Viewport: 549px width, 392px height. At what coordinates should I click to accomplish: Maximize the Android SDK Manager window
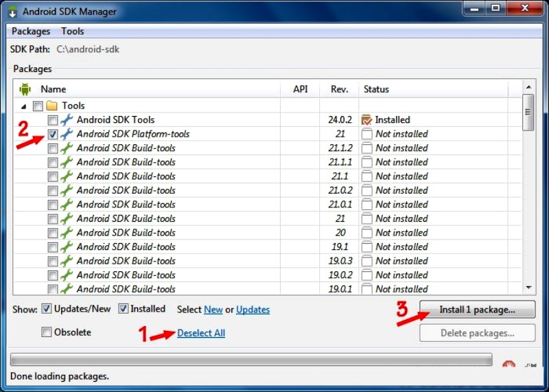tap(495, 8)
